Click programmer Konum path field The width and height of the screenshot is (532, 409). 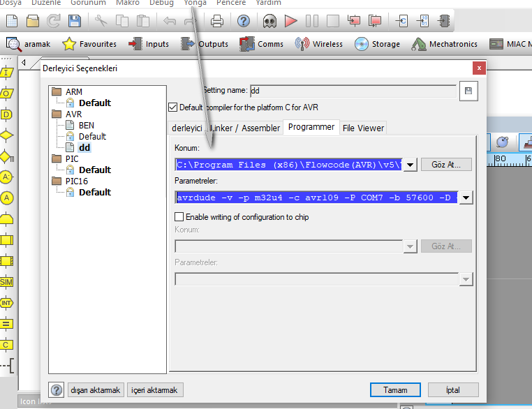pos(288,165)
